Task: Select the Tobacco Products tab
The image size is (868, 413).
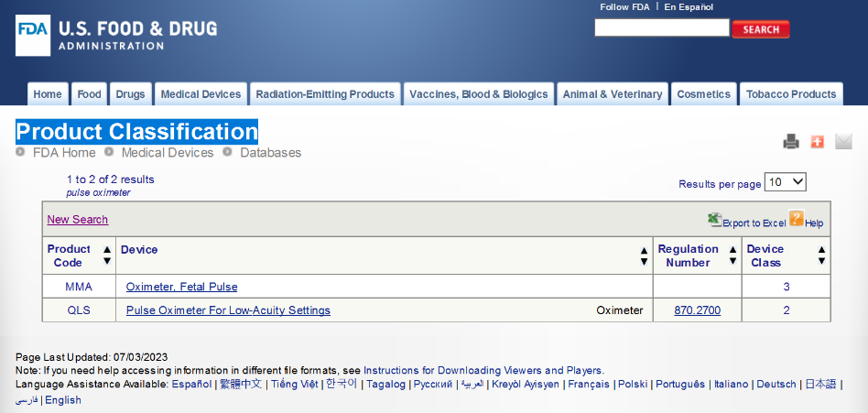Action: 790,94
